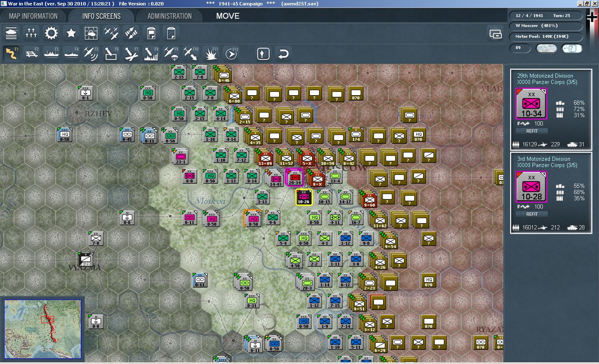Image resolution: width=599 pixels, height=364 pixels.
Task: Open the blank document report icon
Action: (x=171, y=33)
